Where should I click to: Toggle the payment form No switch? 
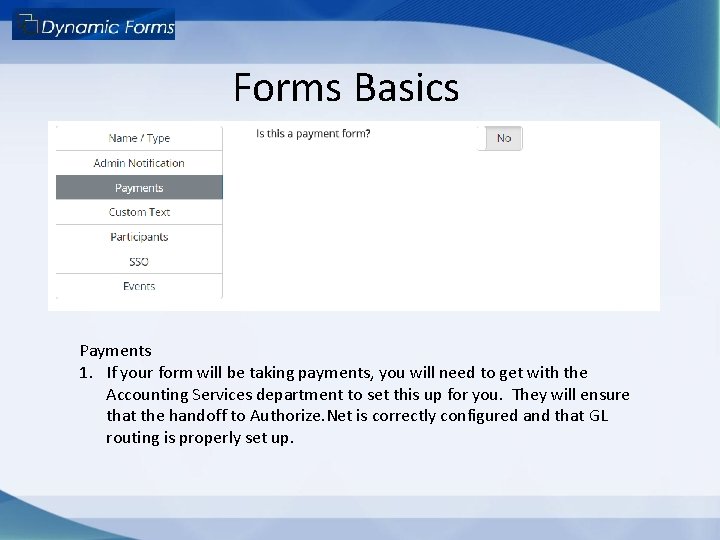coord(500,138)
